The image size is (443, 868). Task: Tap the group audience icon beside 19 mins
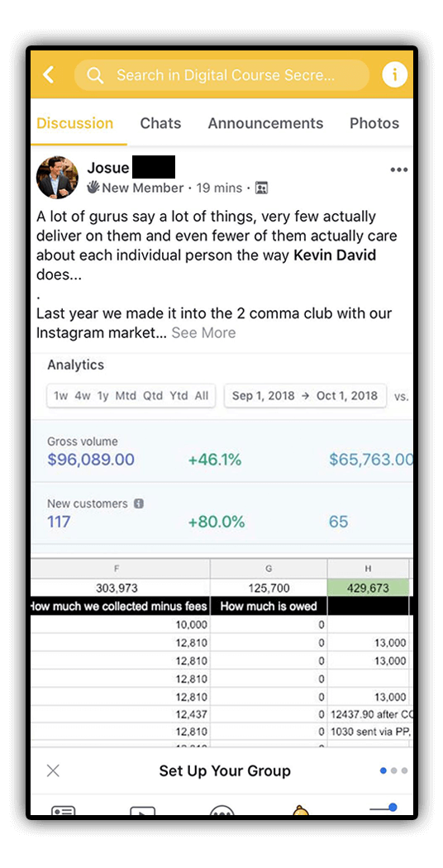tap(261, 188)
